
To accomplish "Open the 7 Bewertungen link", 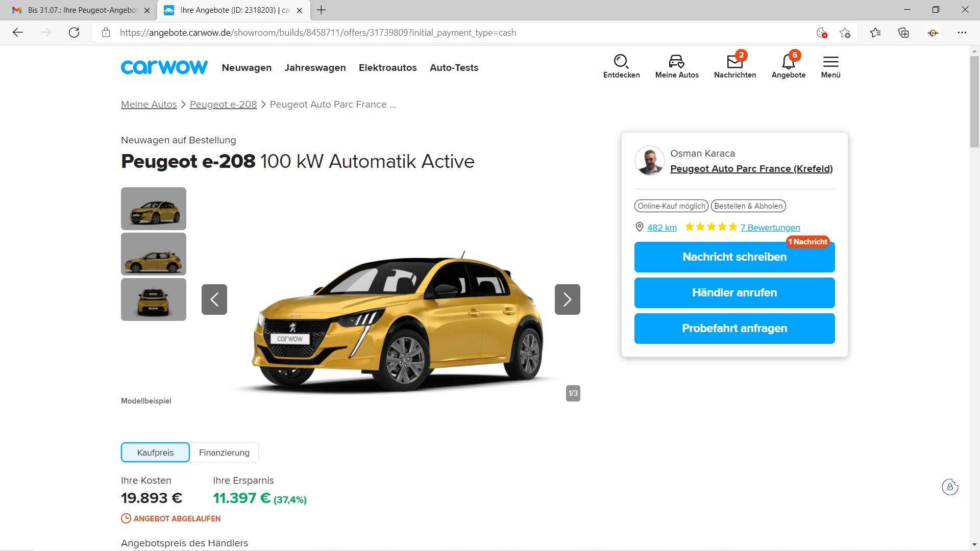I will (770, 228).
